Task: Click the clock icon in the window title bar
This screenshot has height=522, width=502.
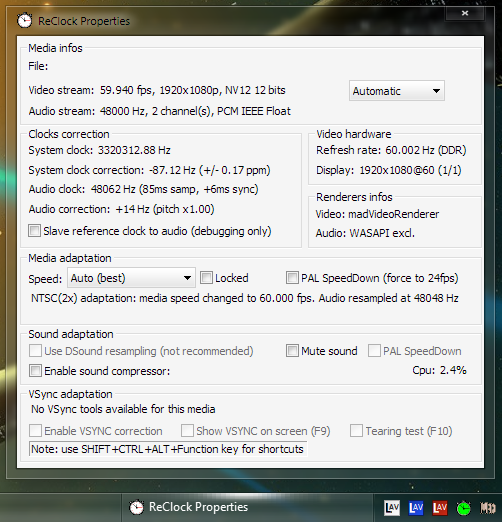Action: point(24,21)
